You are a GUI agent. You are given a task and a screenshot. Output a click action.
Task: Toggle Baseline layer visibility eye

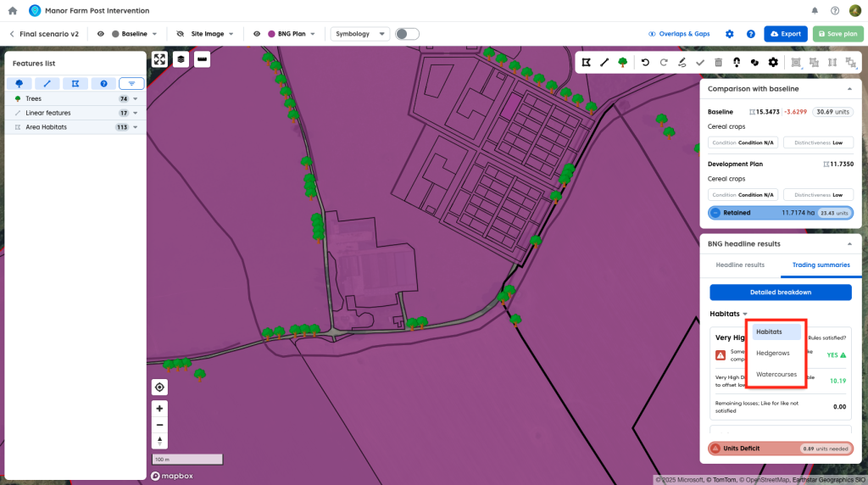(x=101, y=34)
